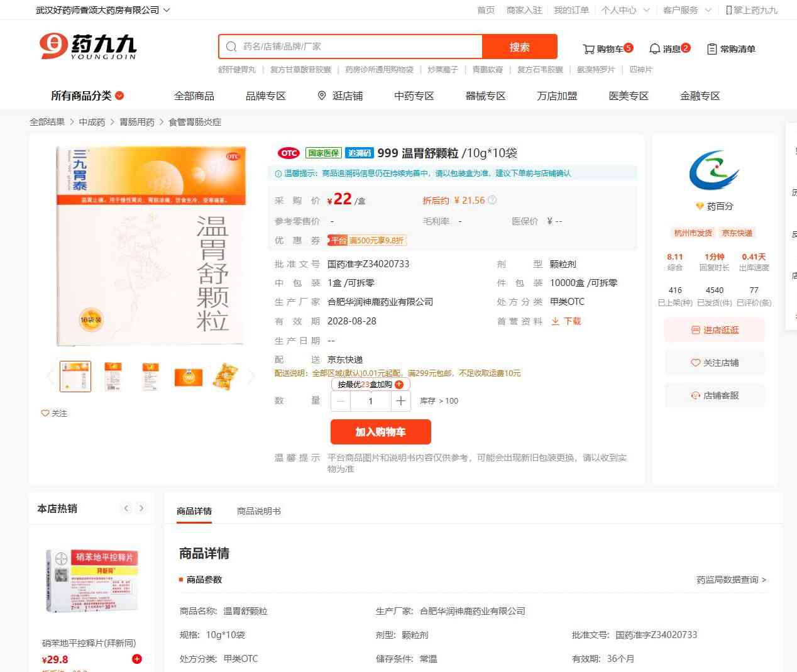Click the 药九九 logo
This screenshot has height=672, width=797.
(x=88, y=47)
